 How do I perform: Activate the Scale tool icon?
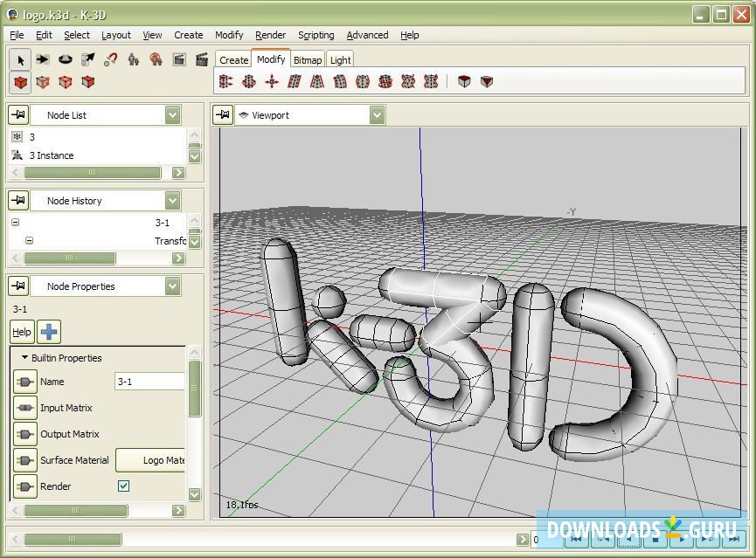[x=87, y=59]
